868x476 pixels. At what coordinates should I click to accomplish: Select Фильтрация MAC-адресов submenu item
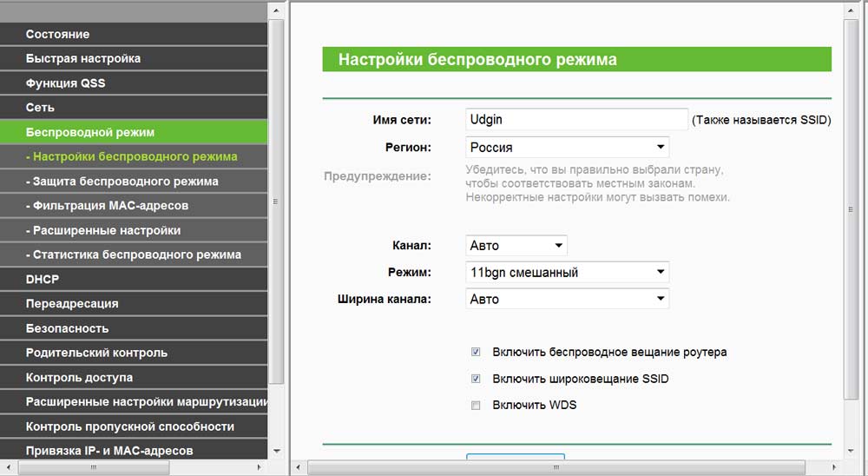pyautogui.click(x=107, y=206)
